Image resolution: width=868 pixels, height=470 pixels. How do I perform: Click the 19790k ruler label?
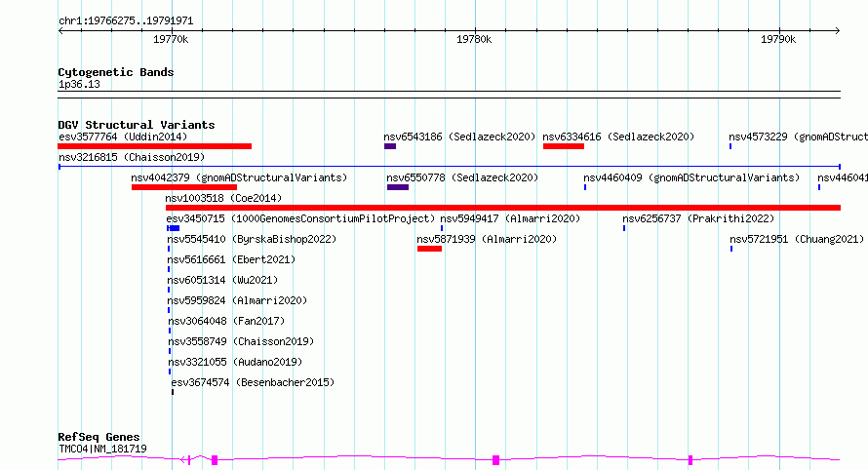pyautogui.click(x=778, y=39)
